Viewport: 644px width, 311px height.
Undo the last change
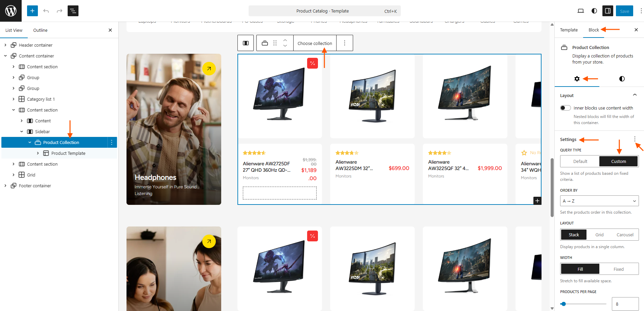(46, 11)
